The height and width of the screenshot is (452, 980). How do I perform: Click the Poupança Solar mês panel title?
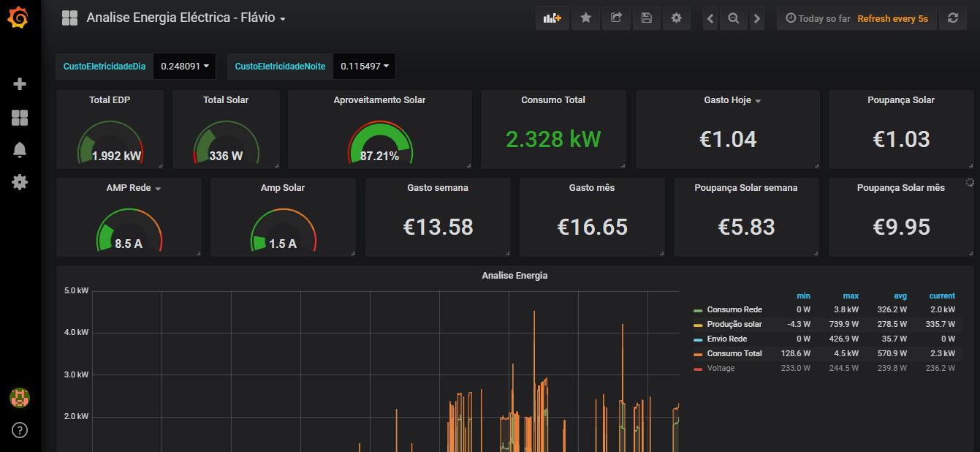(901, 188)
